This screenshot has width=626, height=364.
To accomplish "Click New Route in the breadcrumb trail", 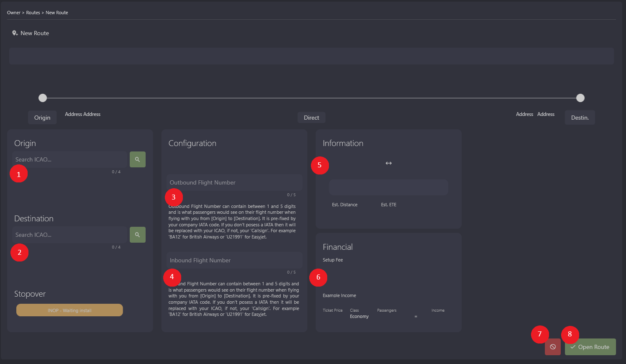I will coord(57,13).
